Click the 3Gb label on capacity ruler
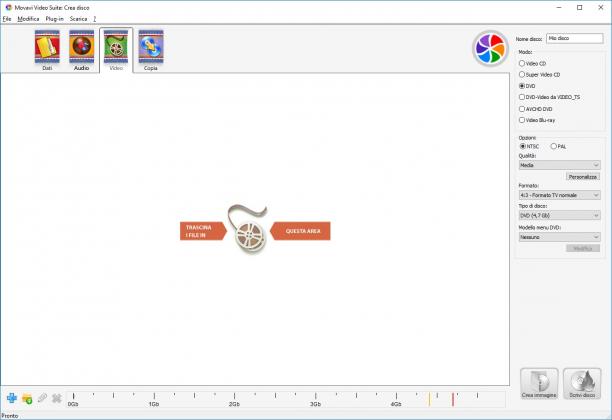Screen dimensions: 612x420 point(315,404)
